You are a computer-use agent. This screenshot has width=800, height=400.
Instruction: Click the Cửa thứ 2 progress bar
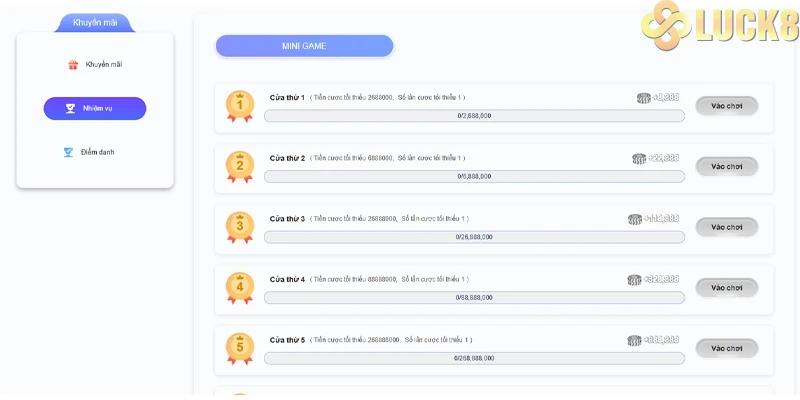point(474,176)
